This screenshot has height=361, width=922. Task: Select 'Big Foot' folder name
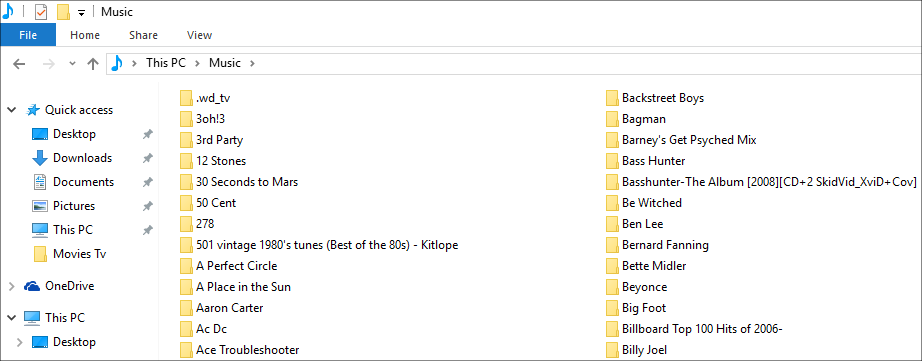(644, 308)
